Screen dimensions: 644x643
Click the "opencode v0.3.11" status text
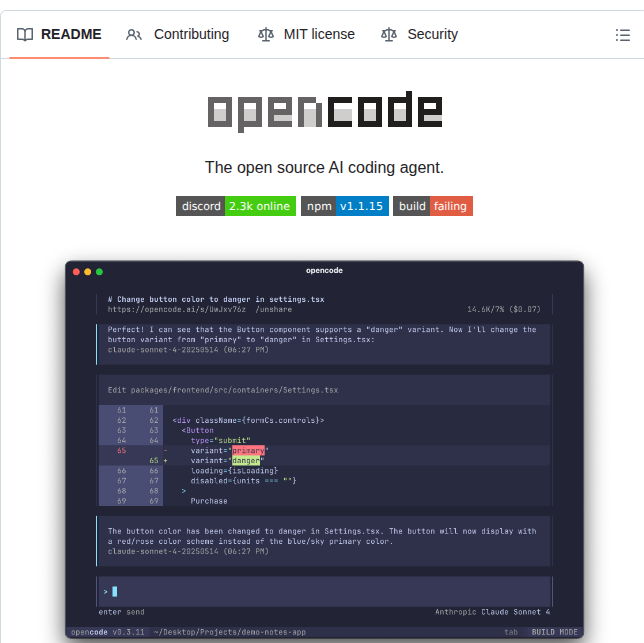(108, 632)
